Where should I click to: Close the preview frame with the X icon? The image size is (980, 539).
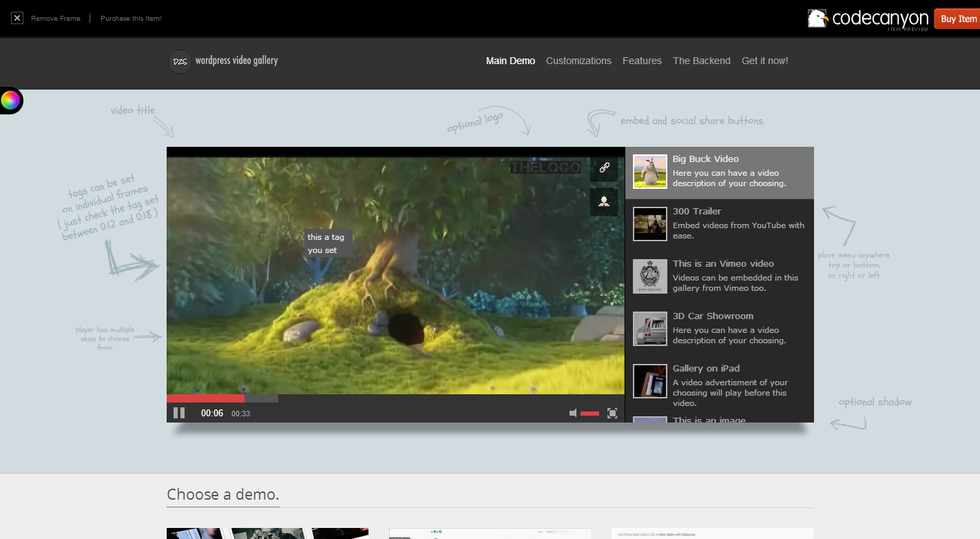click(x=17, y=18)
